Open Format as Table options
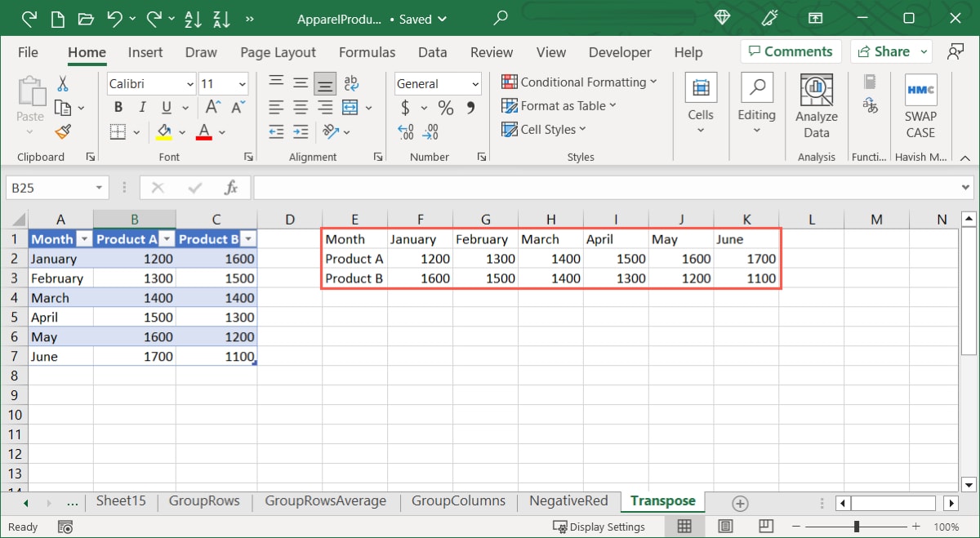 (559, 105)
